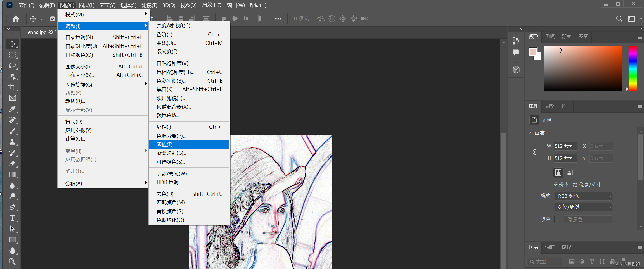
Task: Filter layers by shape layer type
Action: point(602,261)
